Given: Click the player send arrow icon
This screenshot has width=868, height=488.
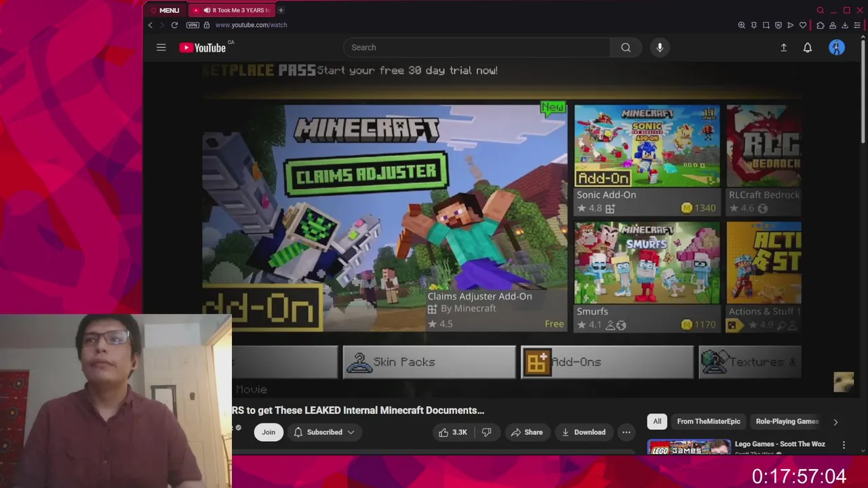Looking at the screenshot, I should 790,25.
